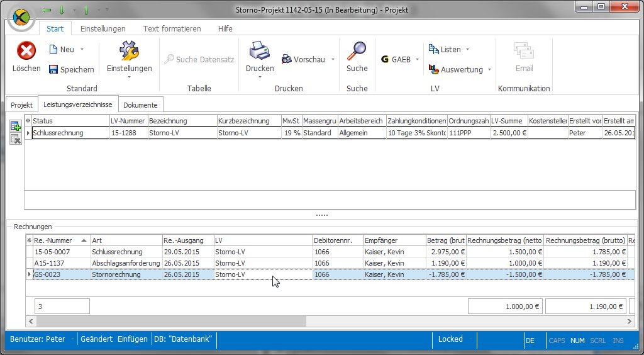Screen dimensions: 644x355
Task: Click the LV number cell 15-1288
Action: [128, 133]
